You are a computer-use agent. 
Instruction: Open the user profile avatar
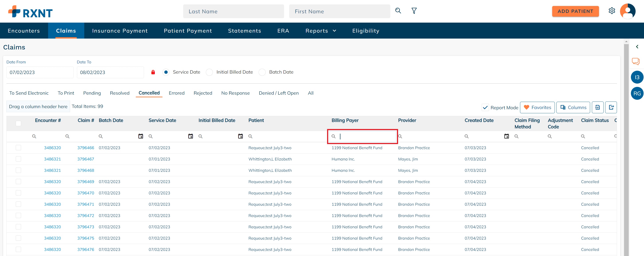(628, 11)
